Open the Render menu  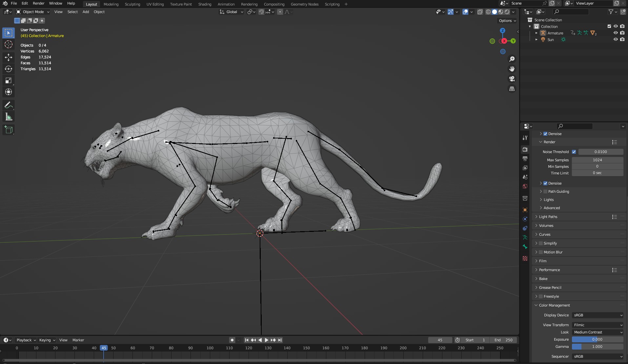coord(39,3)
